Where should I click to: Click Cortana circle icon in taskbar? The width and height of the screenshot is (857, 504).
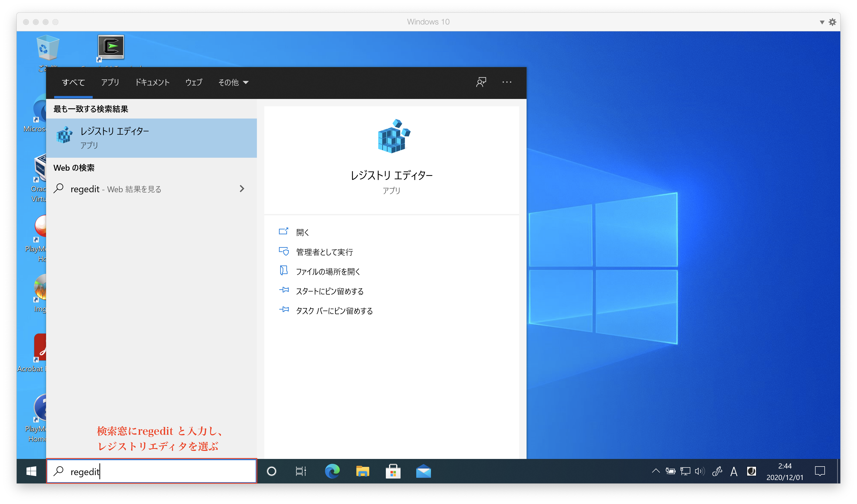271,471
